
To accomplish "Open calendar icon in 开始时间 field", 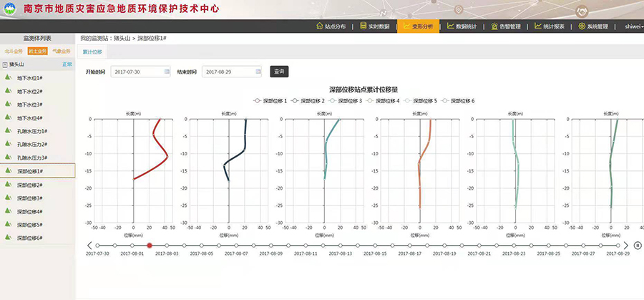I will [x=167, y=72].
